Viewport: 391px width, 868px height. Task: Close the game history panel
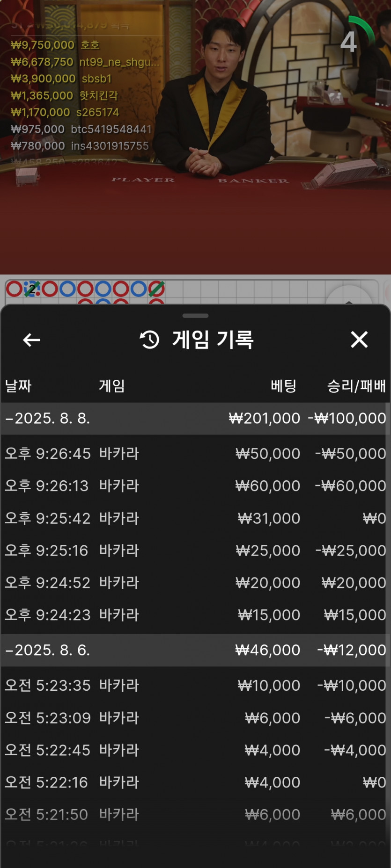359,340
